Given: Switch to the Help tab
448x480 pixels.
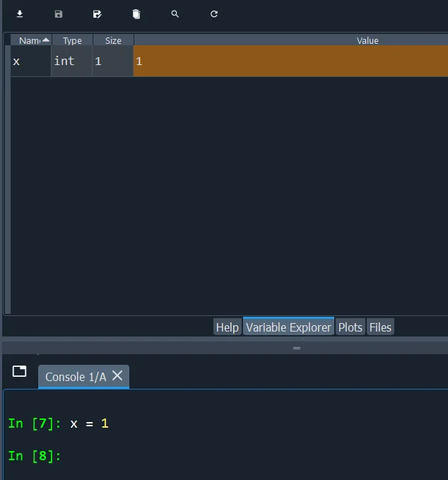Looking at the screenshot, I should click(x=227, y=327).
